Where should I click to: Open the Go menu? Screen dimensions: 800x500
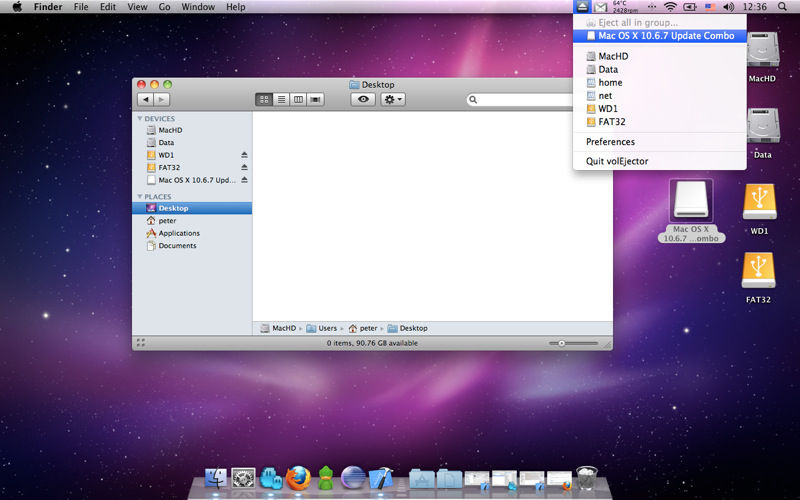point(164,7)
